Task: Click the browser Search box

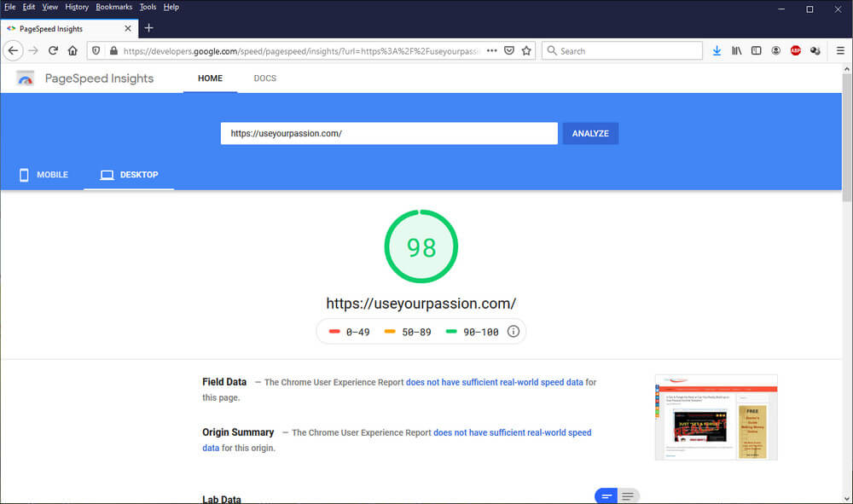Action: pyautogui.click(x=622, y=50)
